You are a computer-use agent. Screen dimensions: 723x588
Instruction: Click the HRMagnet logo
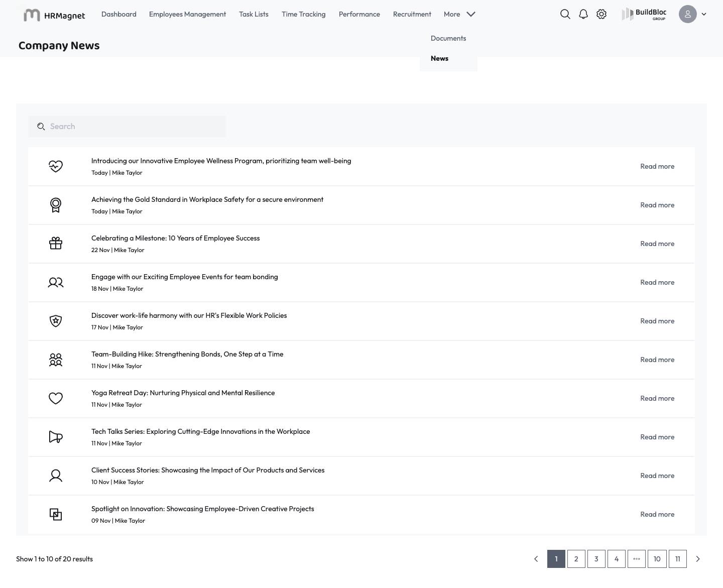click(54, 15)
